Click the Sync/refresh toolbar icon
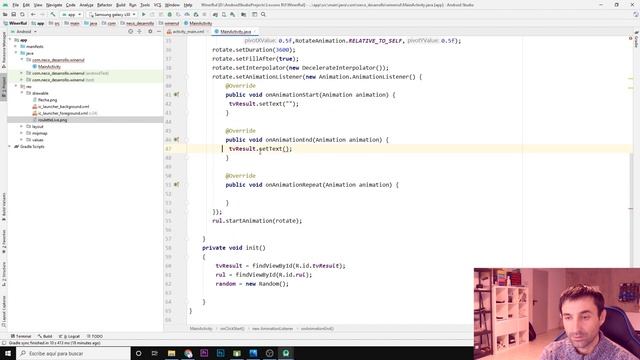The width and height of the screenshot is (640, 360). pyautogui.click(x=22, y=14)
